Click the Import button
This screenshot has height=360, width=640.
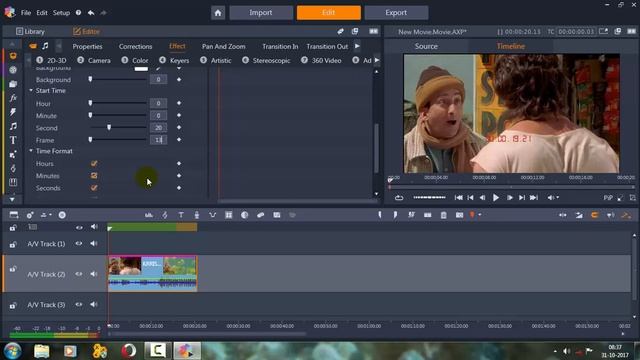click(x=261, y=13)
